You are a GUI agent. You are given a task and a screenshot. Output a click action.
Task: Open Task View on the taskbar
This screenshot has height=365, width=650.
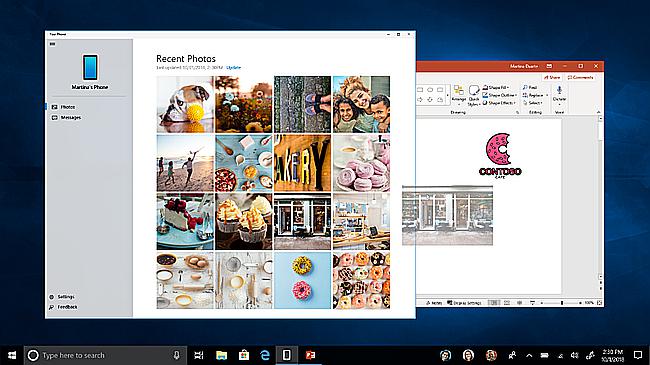pyautogui.click(x=199, y=355)
